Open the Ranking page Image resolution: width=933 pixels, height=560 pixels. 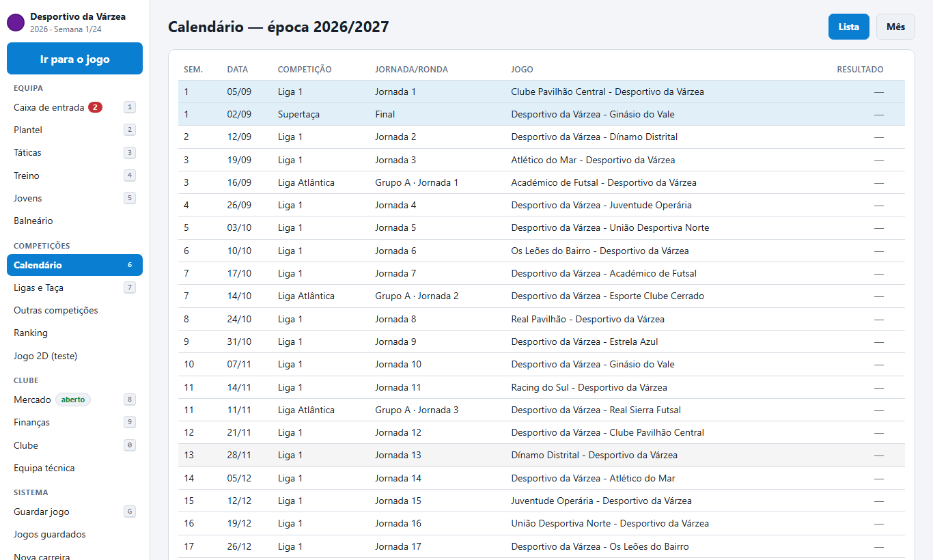click(74, 333)
